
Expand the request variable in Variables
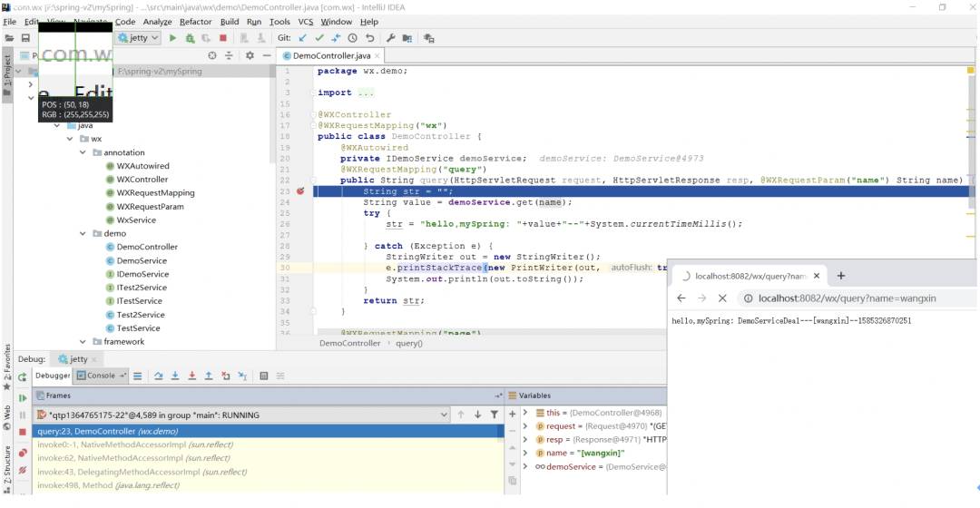(x=525, y=425)
